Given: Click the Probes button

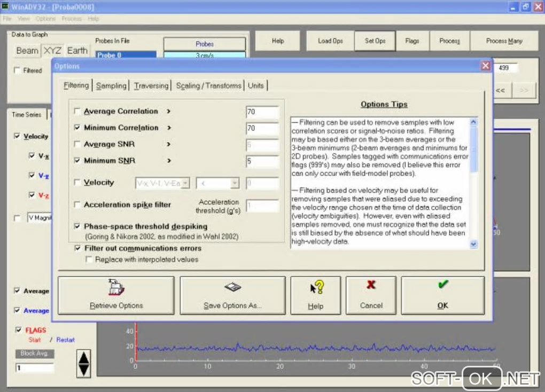Looking at the screenshot, I should [204, 44].
